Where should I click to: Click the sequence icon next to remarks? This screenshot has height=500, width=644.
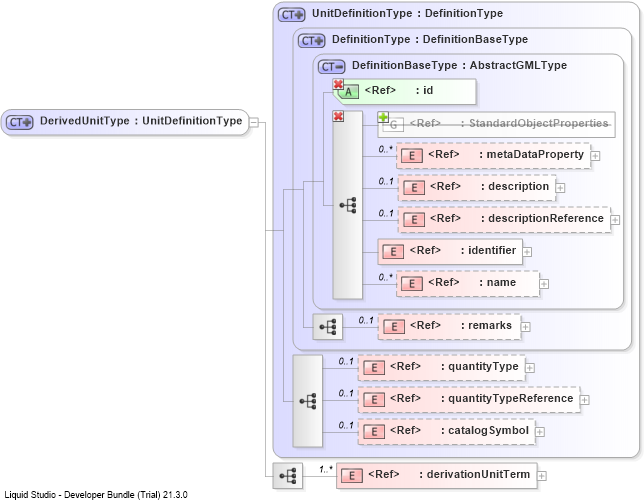[x=328, y=327]
